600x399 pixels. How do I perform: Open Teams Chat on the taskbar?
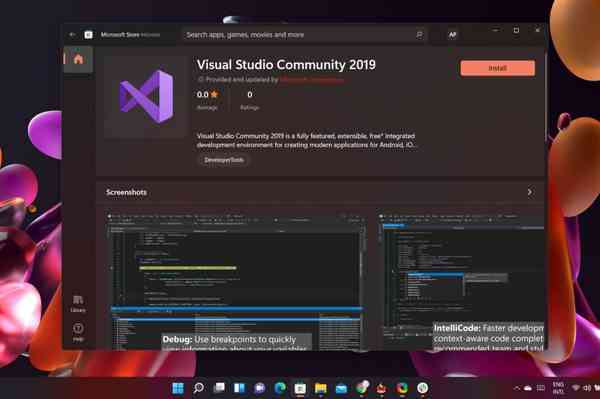[260, 388]
